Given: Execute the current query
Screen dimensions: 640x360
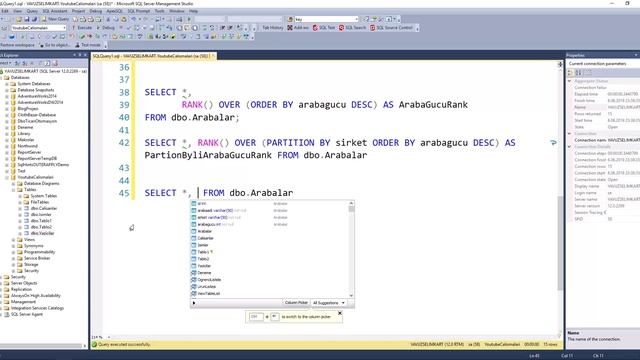Looking at the screenshot, I should (82, 28).
